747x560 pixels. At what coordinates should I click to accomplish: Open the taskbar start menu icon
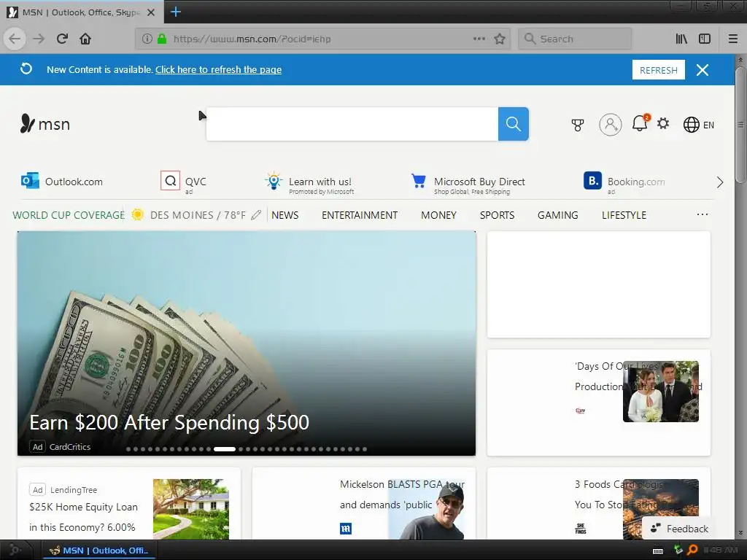tap(15, 551)
